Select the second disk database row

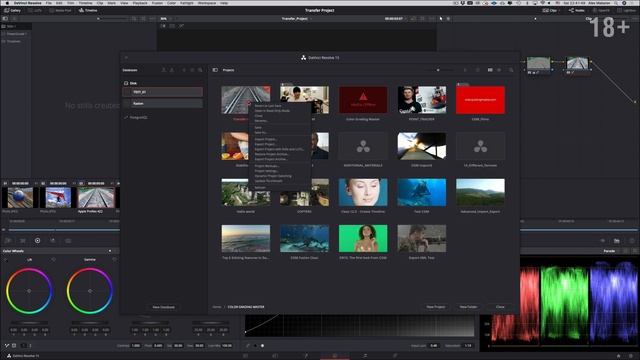pos(162,103)
